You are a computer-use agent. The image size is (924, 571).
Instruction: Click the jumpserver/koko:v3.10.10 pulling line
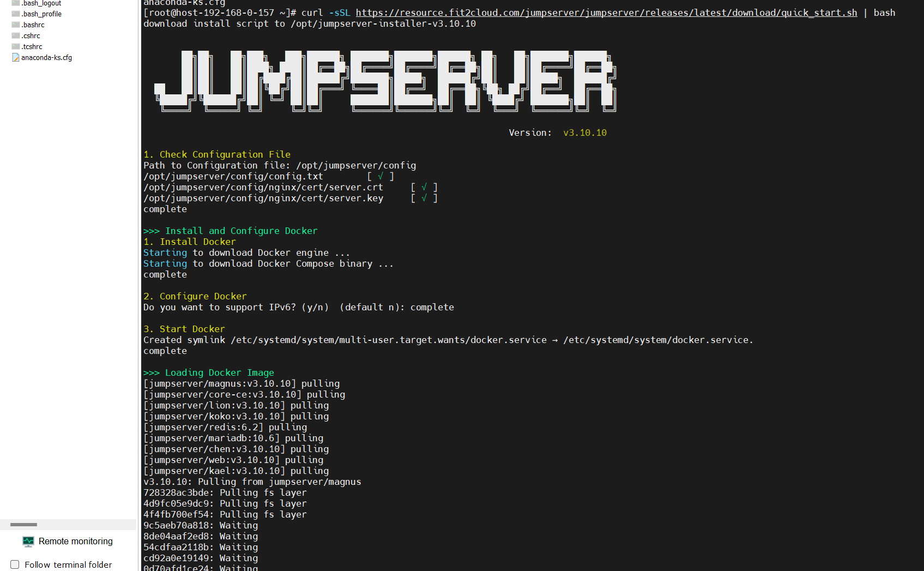tap(236, 416)
